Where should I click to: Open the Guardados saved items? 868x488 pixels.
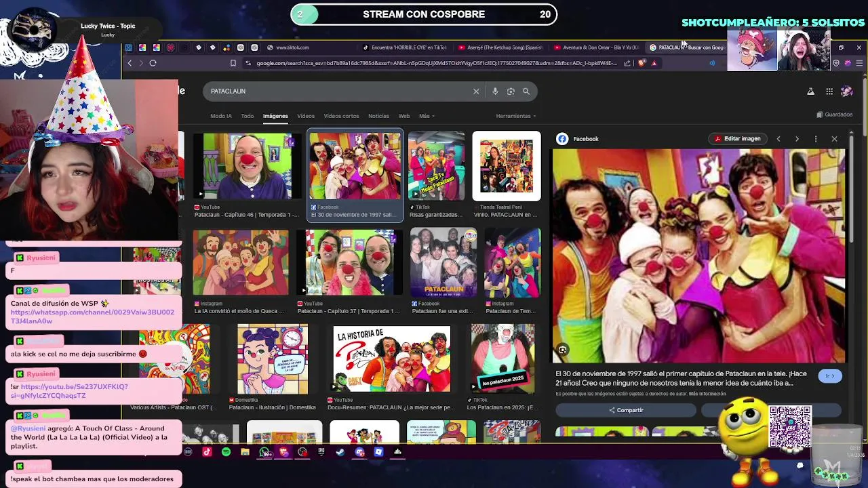click(x=834, y=115)
